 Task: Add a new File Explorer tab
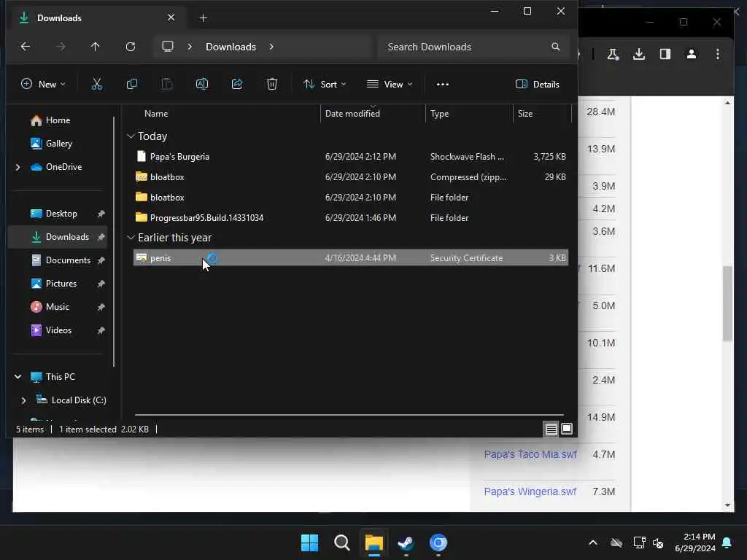tap(203, 18)
